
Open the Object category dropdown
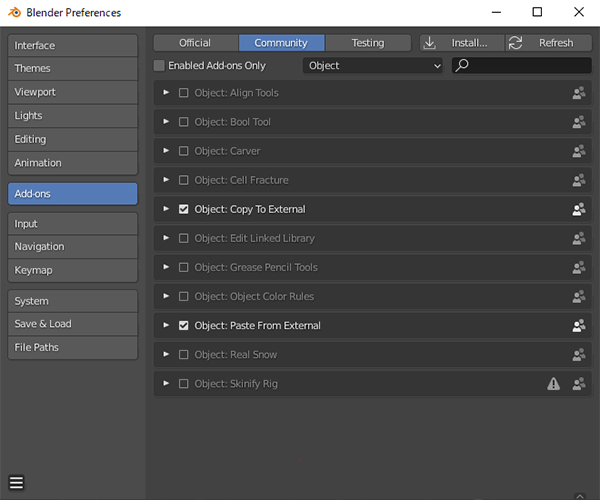click(x=373, y=66)
